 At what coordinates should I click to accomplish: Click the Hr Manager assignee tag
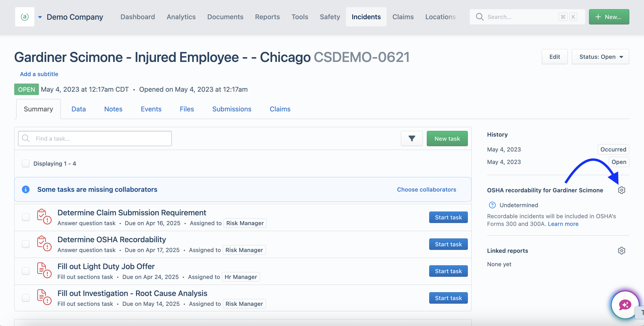click(x=241, y=277)
